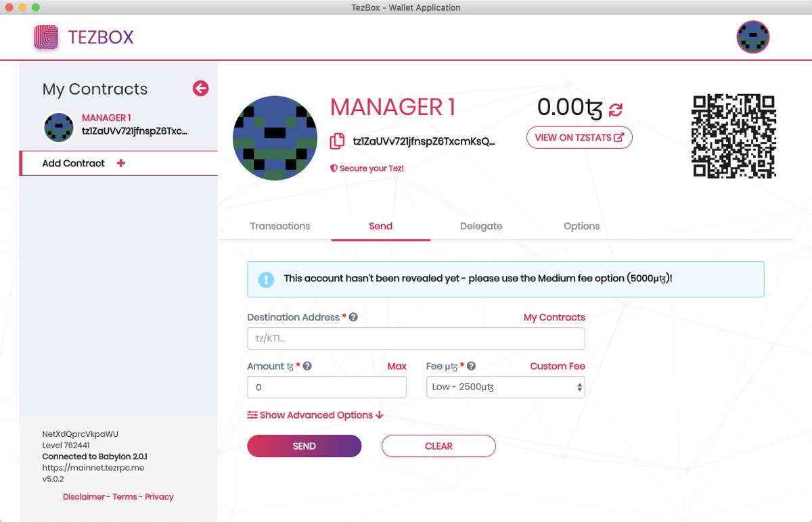Focus the Amount input field
The image size is (812, 522).
pos(327,387)
